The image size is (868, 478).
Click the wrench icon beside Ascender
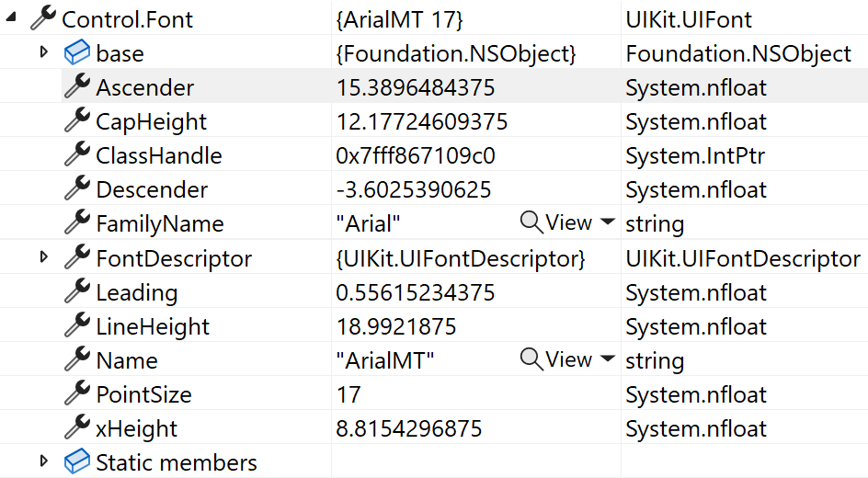[x=77, y=87]
